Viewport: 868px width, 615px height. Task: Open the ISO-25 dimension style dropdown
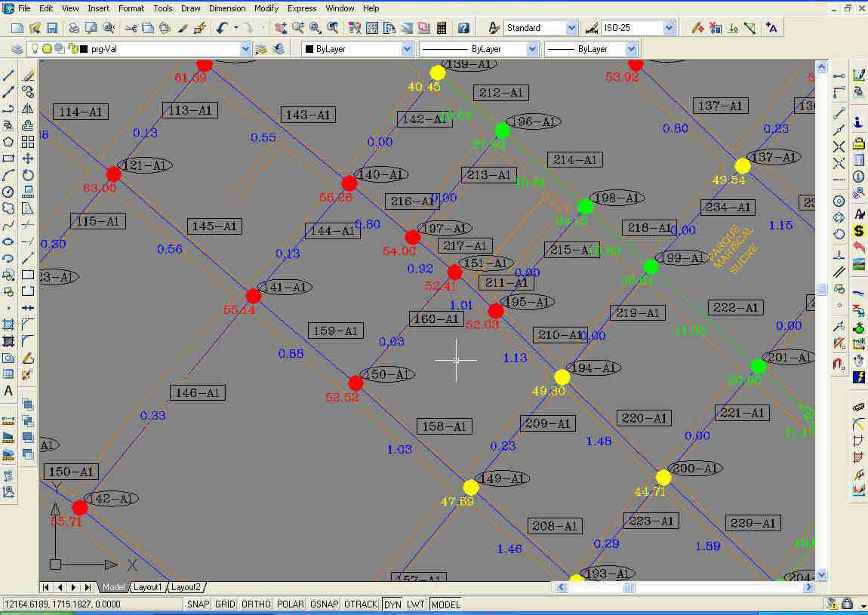click(668, 28)
